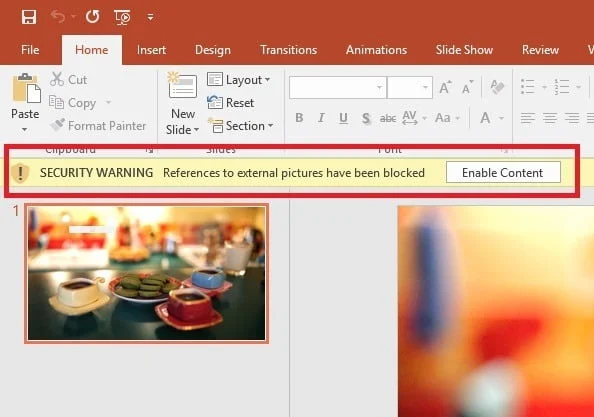Expand the Copy dropdown arrow
This screenshot has height=417, width=594.
pos(108,102)
